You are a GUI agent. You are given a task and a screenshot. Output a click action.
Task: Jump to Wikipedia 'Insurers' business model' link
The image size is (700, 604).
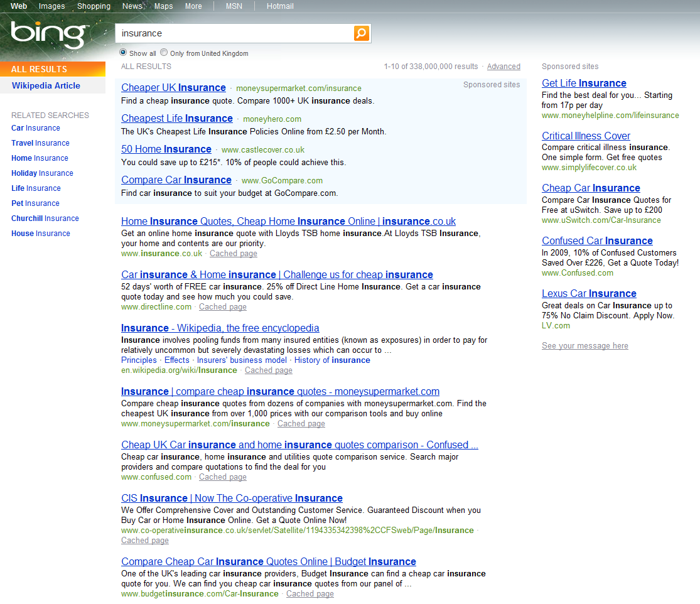242,360
